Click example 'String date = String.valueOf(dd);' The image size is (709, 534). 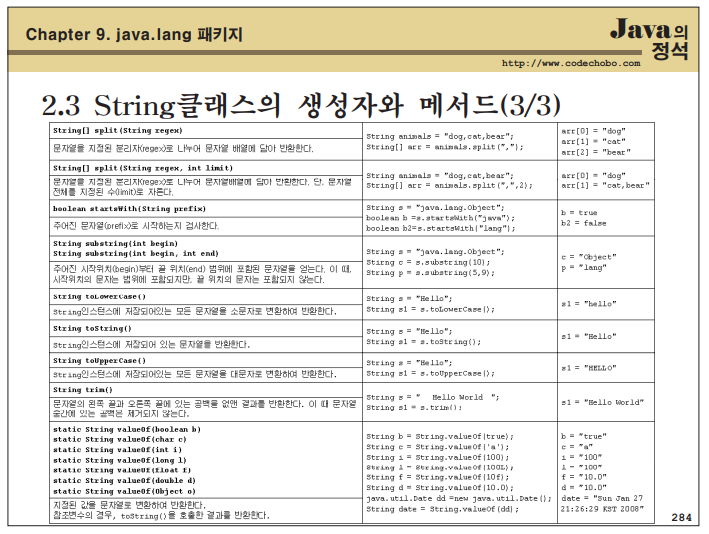coord(442,509)
